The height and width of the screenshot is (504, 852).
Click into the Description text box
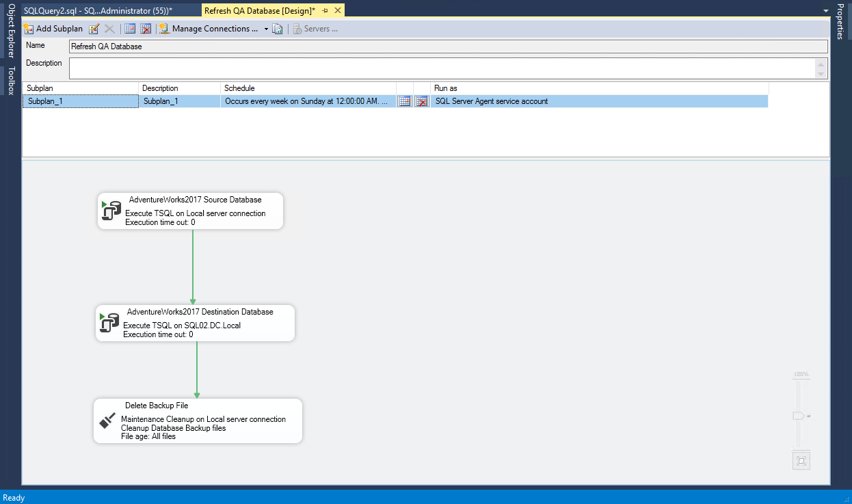coord(443,68)
